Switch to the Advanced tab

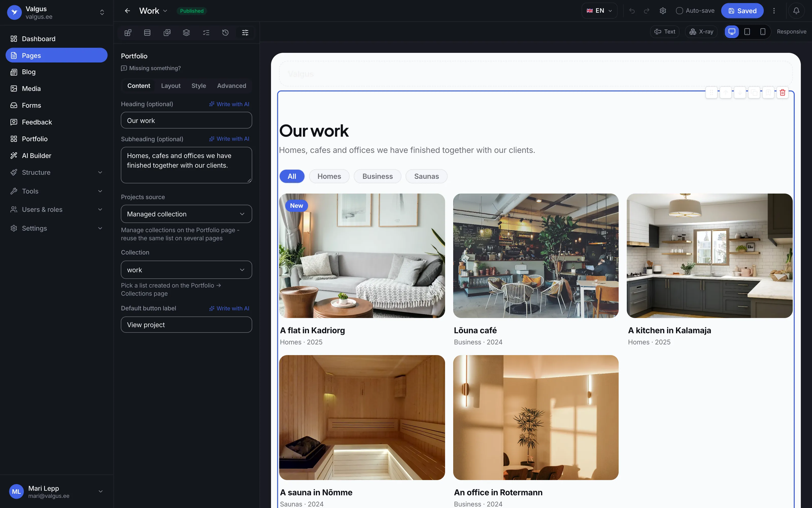click(x=231, y=86)
